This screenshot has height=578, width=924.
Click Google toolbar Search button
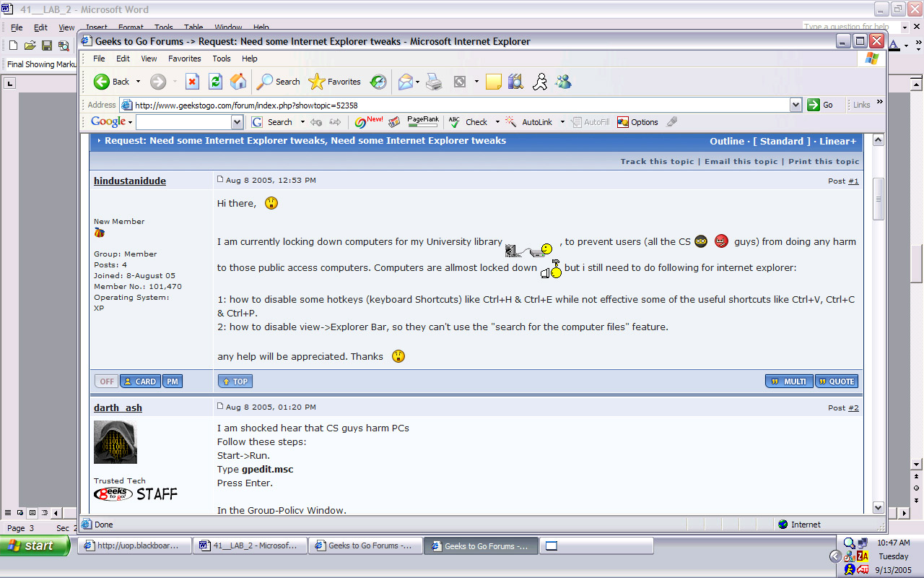coord(272,122)
